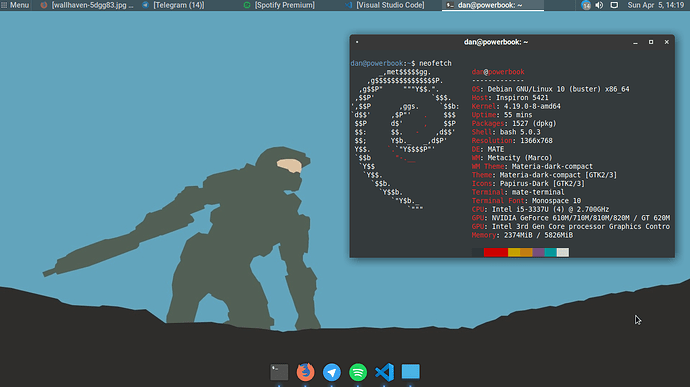The height and width of the screenshot is (387, 690).
Task: Click the Firefox icon beside wallhaven taskbar entry
Action: pyautogui.click(x=44, y=5)
